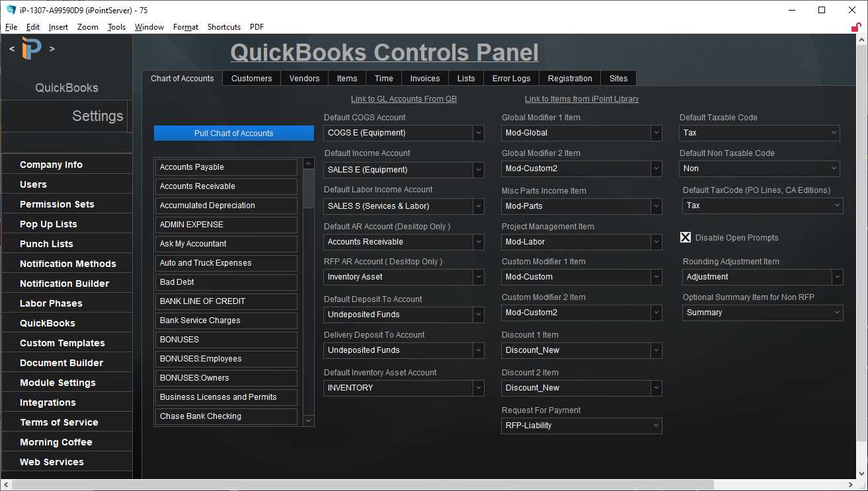Viewport: 868px width, 491px height.
Task: Open Integrations in the sidebar
Action: (x=67, y=402)
